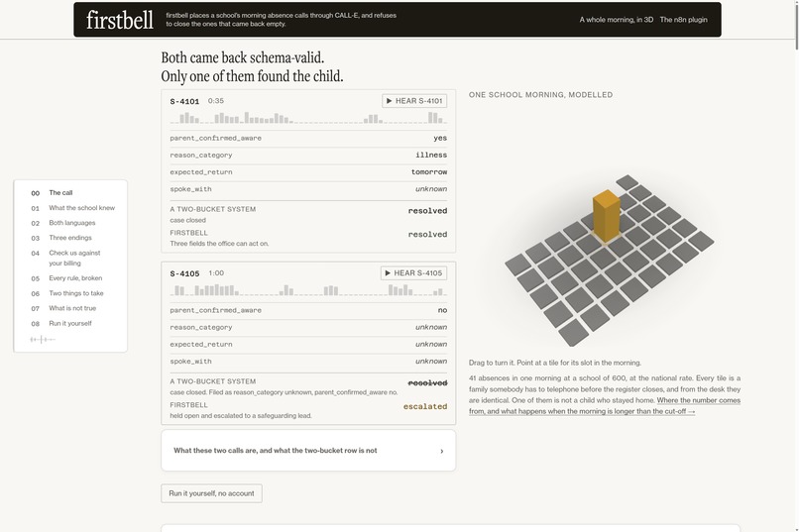Viewport: 799px width, 532px height.
Task: Click 'Three fields the office can act on.'
Action: tap(219, 244)
